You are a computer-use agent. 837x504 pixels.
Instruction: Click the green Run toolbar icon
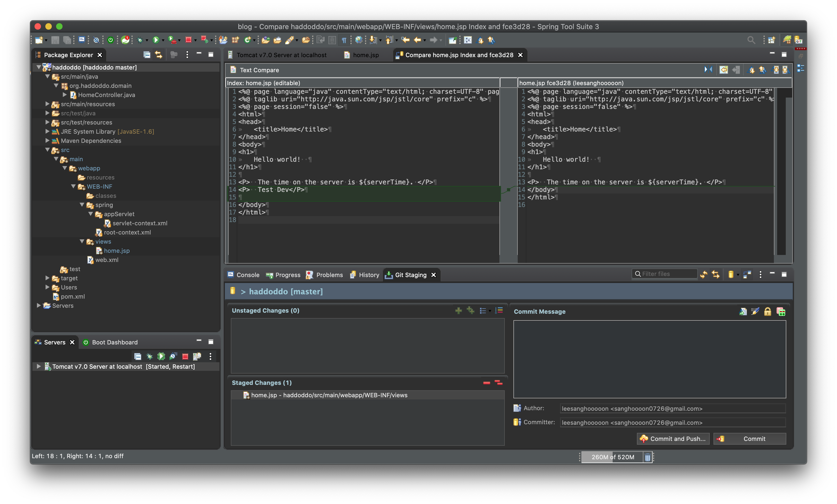156,40
